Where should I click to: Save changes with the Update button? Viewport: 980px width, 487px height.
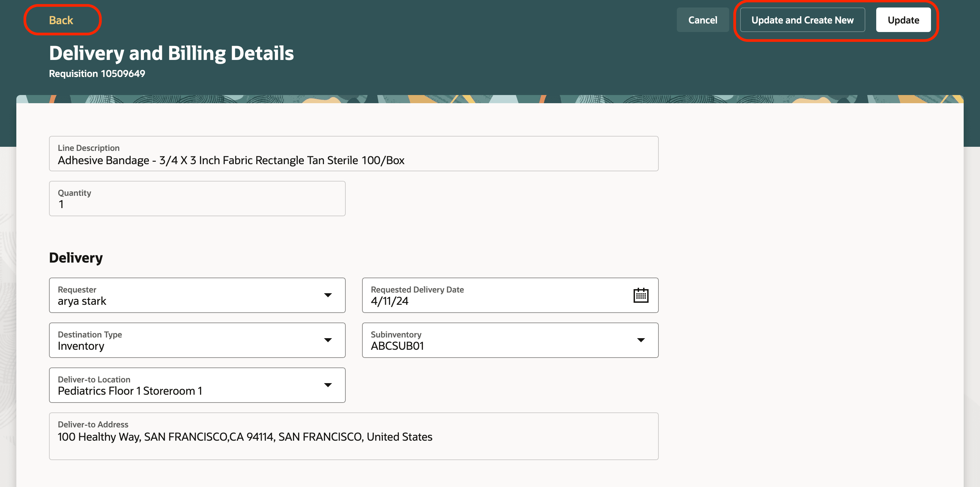tap(903, 20)
